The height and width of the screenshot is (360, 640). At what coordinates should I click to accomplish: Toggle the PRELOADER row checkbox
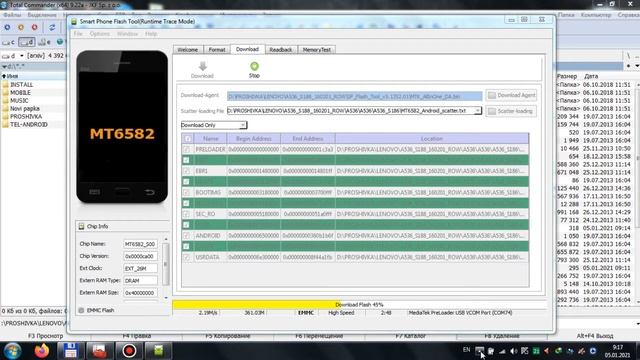click(187, 149)
